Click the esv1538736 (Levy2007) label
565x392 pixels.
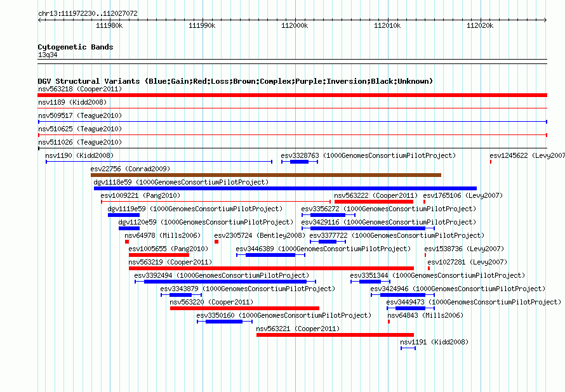point(464,249)
